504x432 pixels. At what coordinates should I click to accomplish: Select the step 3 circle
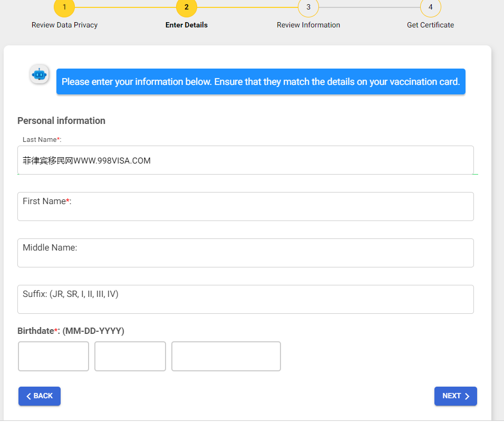(308, 7)
